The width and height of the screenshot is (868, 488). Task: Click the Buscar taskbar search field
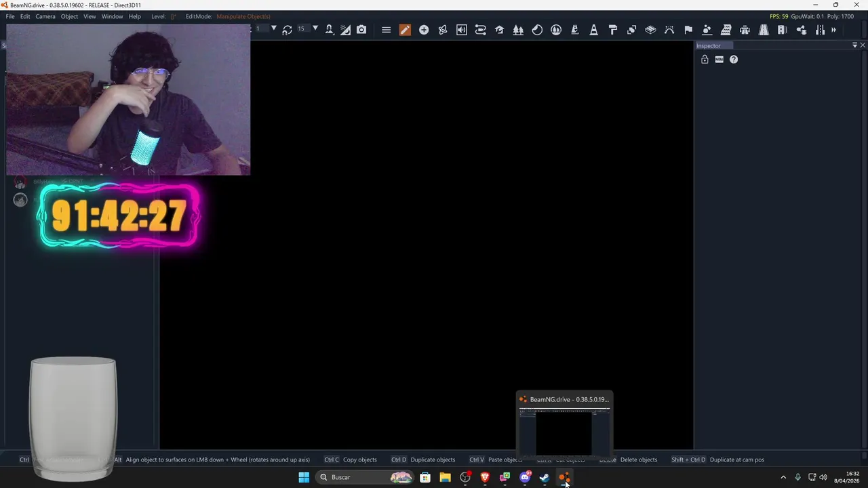tap(366, 477)
